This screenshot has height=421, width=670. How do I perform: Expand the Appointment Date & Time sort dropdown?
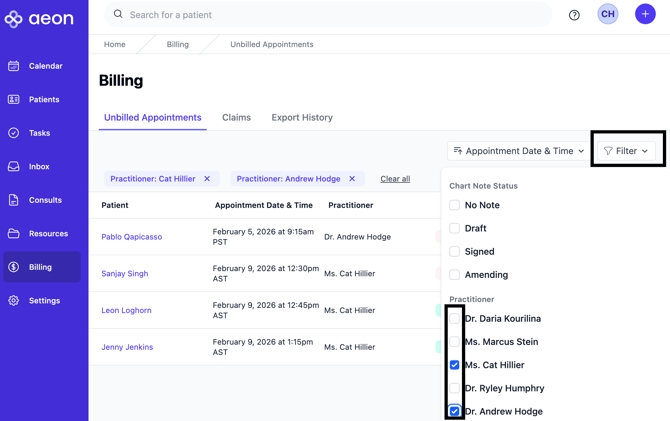pyautogui.click(x=518, y=151)
